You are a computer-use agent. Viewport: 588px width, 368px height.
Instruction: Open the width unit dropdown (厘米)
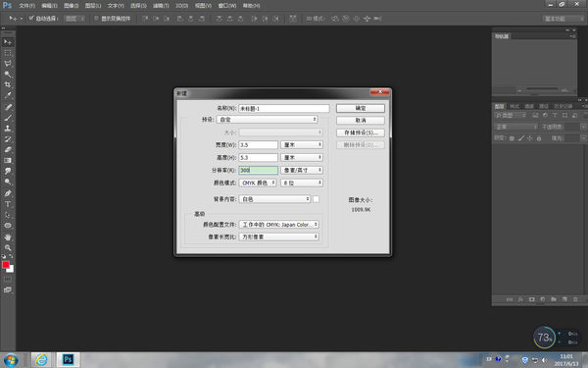302,144
